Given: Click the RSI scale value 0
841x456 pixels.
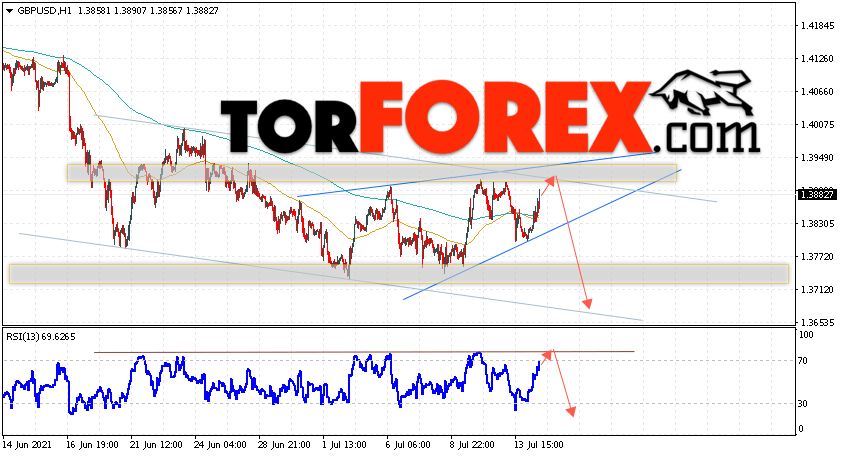Looking at the screenshot, I should [x=801, y=429].
